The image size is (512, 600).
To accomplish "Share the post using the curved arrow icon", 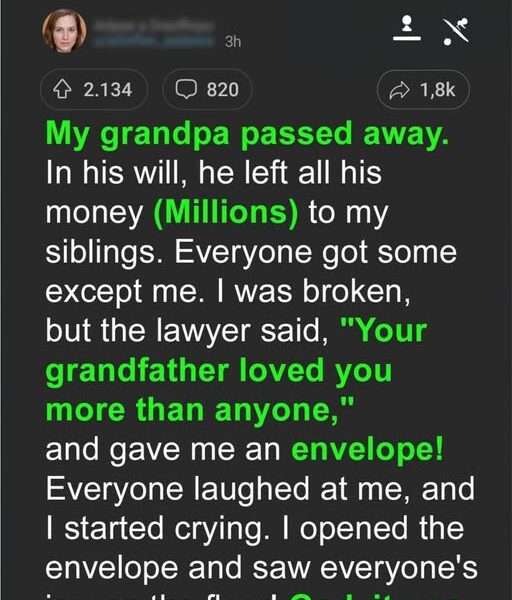I will tap(399, 91).
